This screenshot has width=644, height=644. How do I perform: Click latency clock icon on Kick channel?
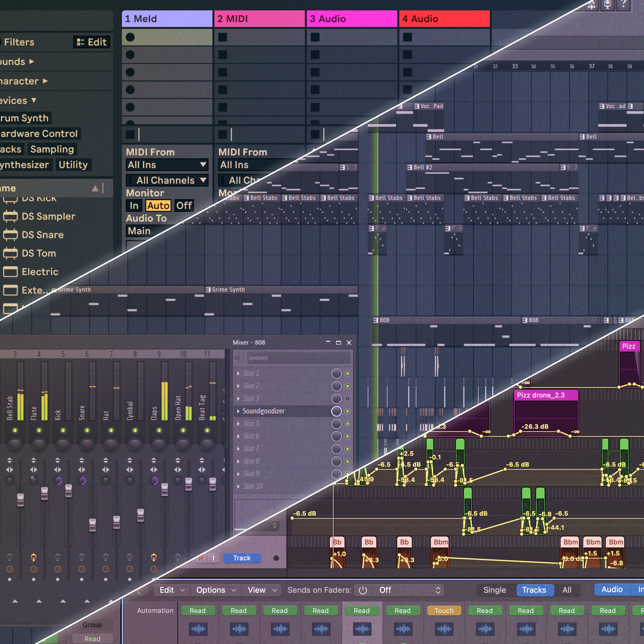click(58, 569)
